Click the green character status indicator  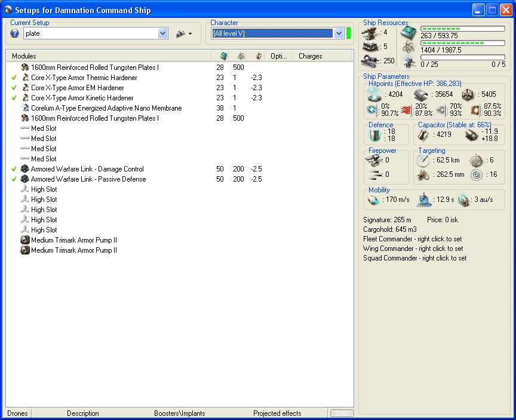349,33
